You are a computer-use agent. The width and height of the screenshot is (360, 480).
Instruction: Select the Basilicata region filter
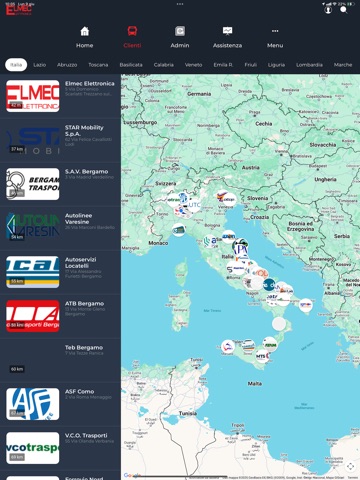pyautogui.click(x=131, y=65)
